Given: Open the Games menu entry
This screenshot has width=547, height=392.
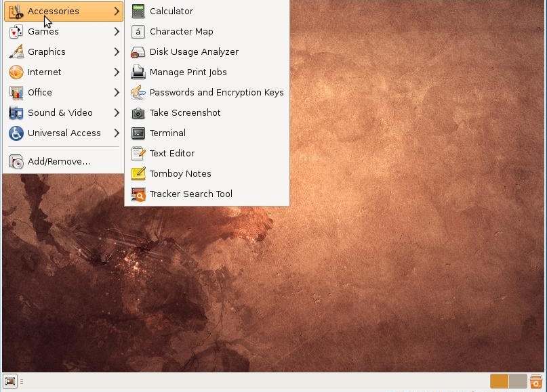Looking at the screenshot, I should (x=64, y=32).
